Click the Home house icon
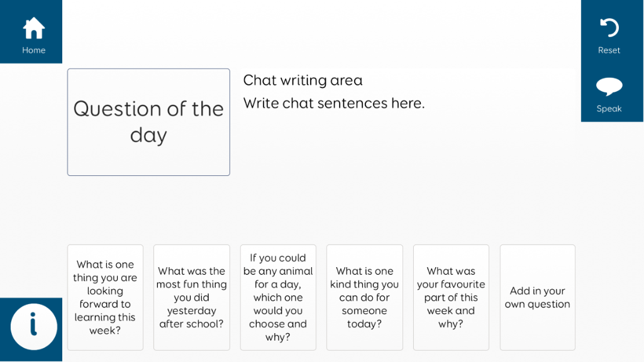The height and width of the screenshot is (362, 644). [x=33, y=28]
